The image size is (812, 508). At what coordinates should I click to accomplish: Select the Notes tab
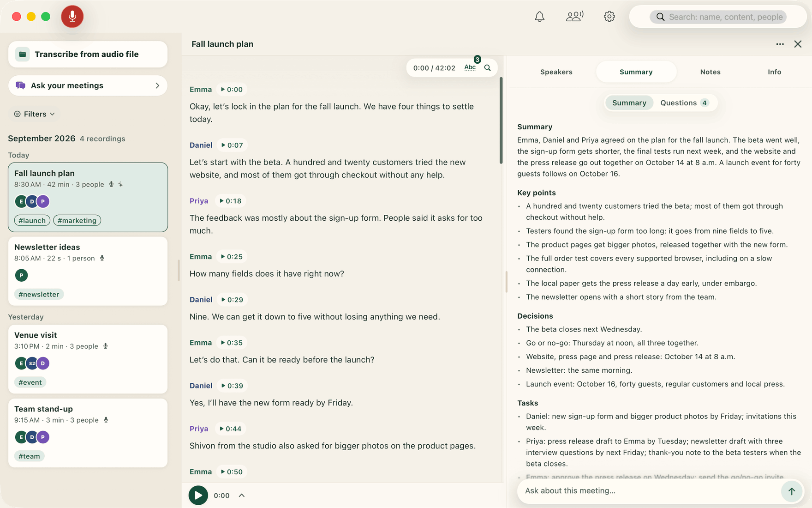[710, 72]
